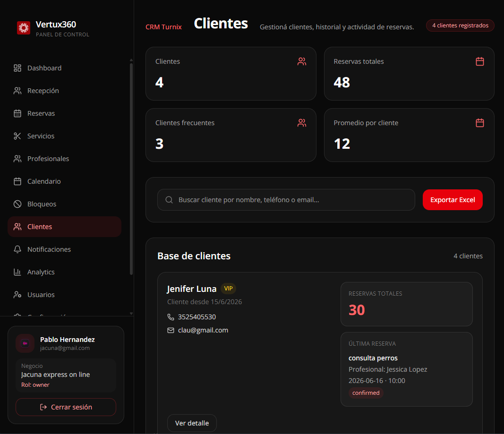Image resolution: width=504 pixels, height=434 pixels.
Task: Click Ver detalle for Jenifer Luna
Action: (x=192, y=423)
